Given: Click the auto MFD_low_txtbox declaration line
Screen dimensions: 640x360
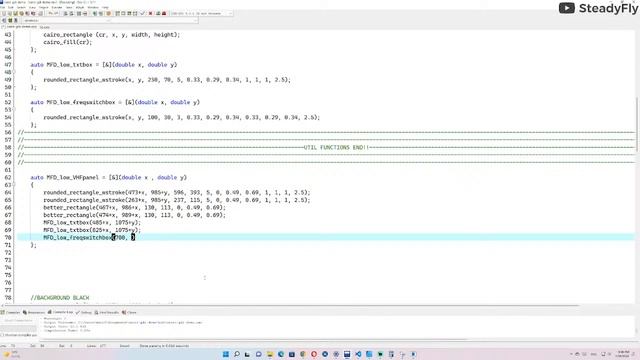Looking at the screenshot, I should click(x=104, y=65).
